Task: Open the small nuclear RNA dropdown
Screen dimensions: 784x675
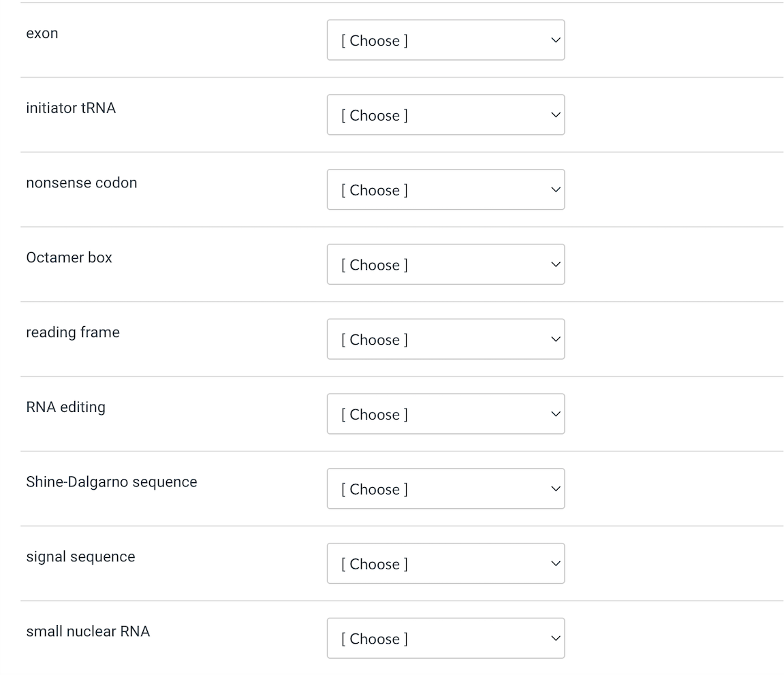Action: click(445, 638)
